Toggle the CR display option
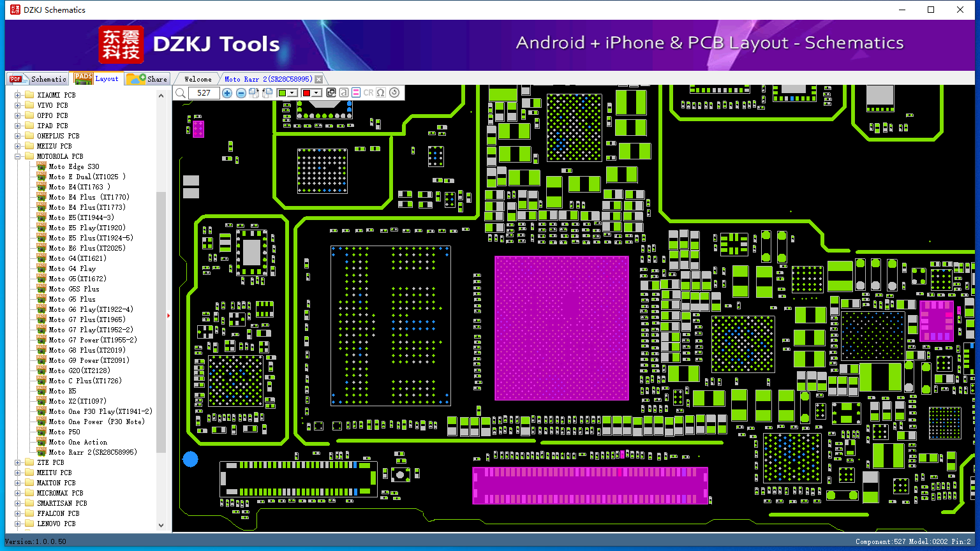 pos(368,92)
